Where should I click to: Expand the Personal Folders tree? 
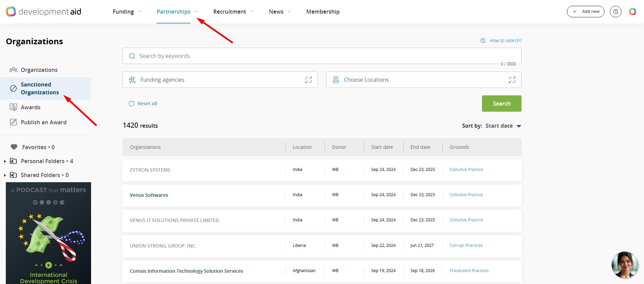click(5, 161)
